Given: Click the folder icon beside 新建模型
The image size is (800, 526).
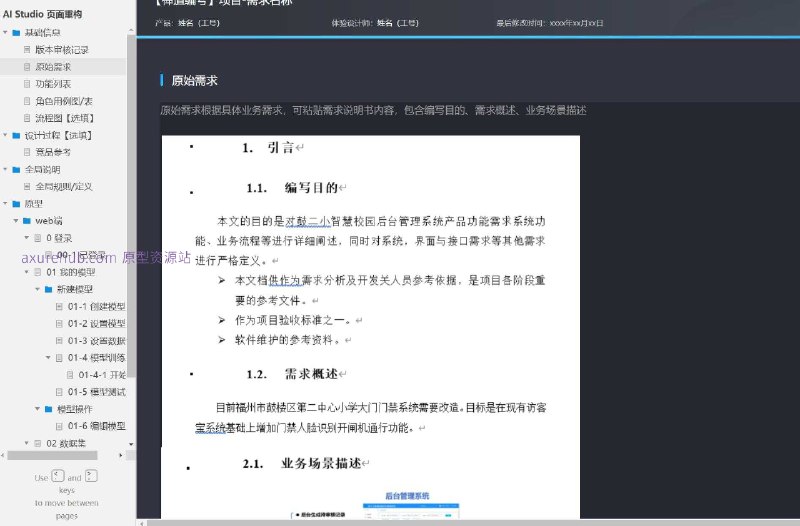Looking at the screenshot, I should click(x=48, y=289).
